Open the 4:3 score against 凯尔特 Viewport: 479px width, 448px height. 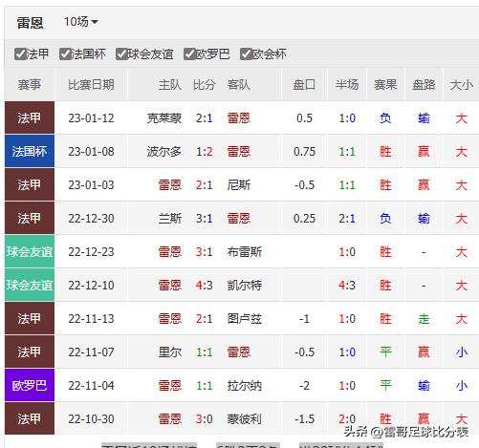tap(204, 286)
